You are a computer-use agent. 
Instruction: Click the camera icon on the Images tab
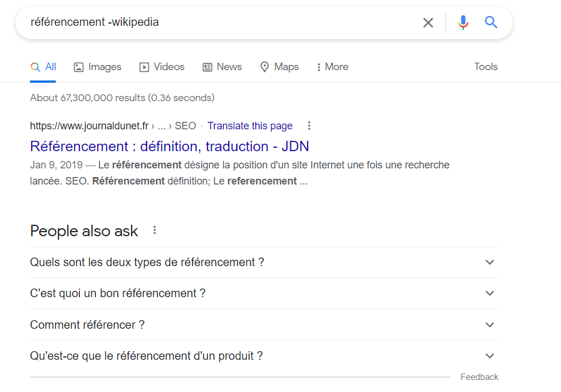coord(78,67)
